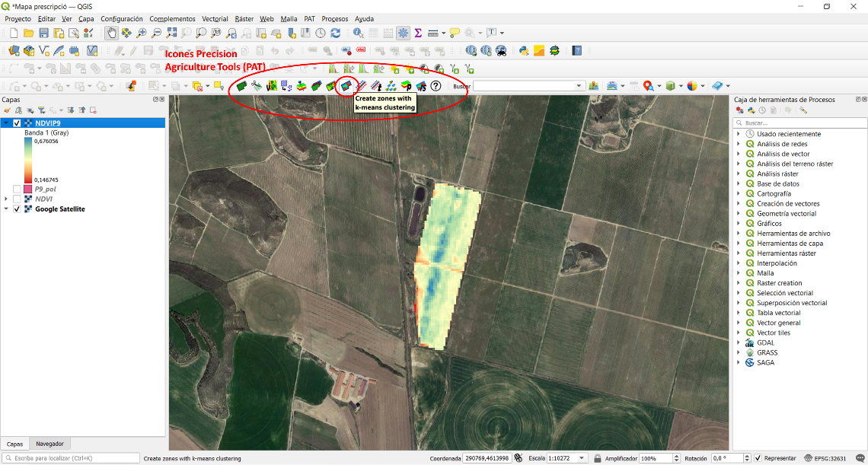Toggle the scale lock padlock icon

click(597, 458)
